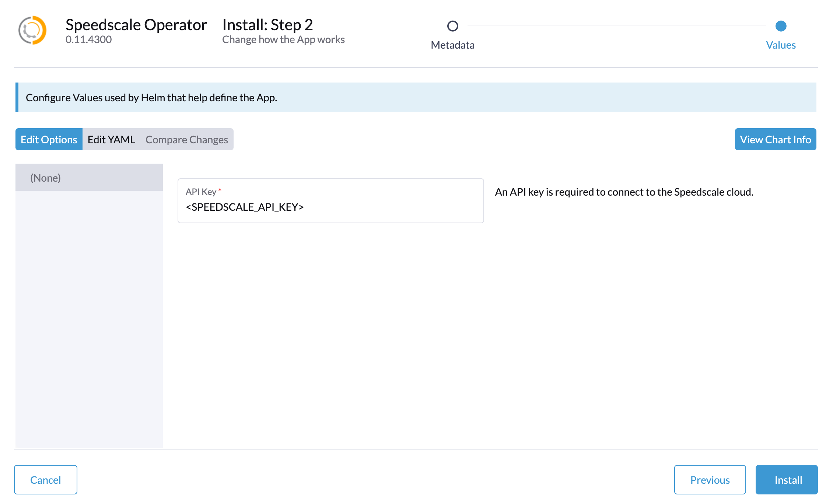Viewport: 826px width, 504px height.
Task: Click the Metadata step label
Action: click(452, 45)
